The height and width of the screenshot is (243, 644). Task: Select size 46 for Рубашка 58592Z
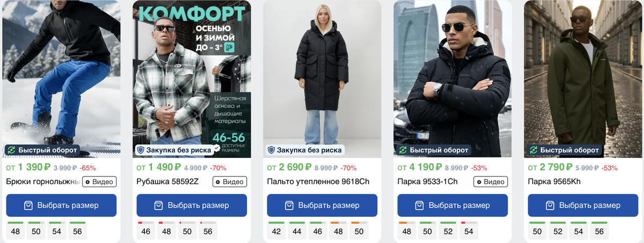145,231
